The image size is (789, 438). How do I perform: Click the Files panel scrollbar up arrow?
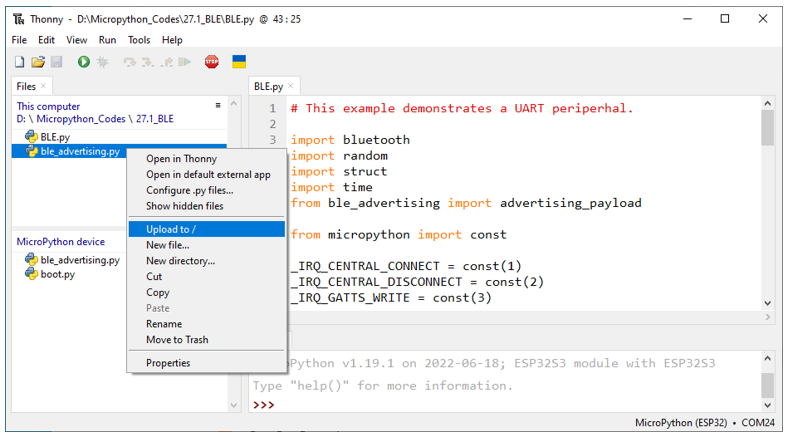(x=233, y=103)
